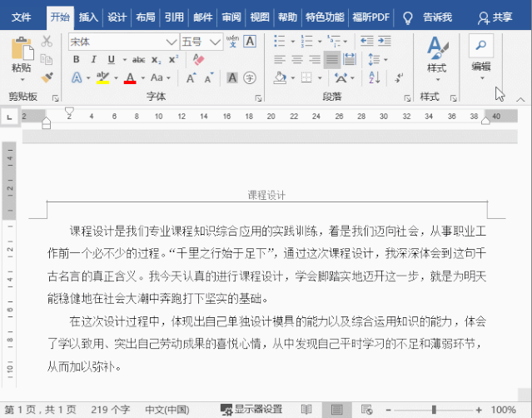Screen dimensions: 532x418
Task: Activate the Format Painter brush
Action: pos(47,77)
